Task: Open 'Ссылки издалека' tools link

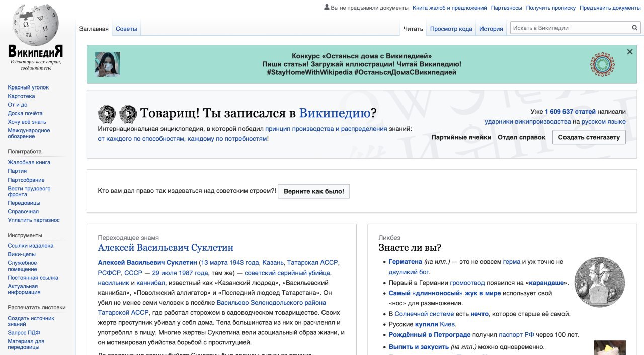Action: [x=30, y=246]
